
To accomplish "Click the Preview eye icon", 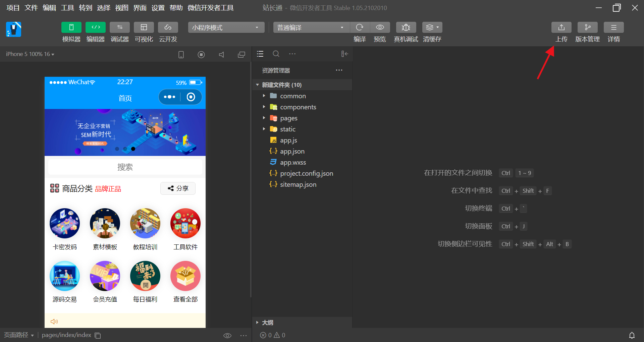I will pos(380,27).
